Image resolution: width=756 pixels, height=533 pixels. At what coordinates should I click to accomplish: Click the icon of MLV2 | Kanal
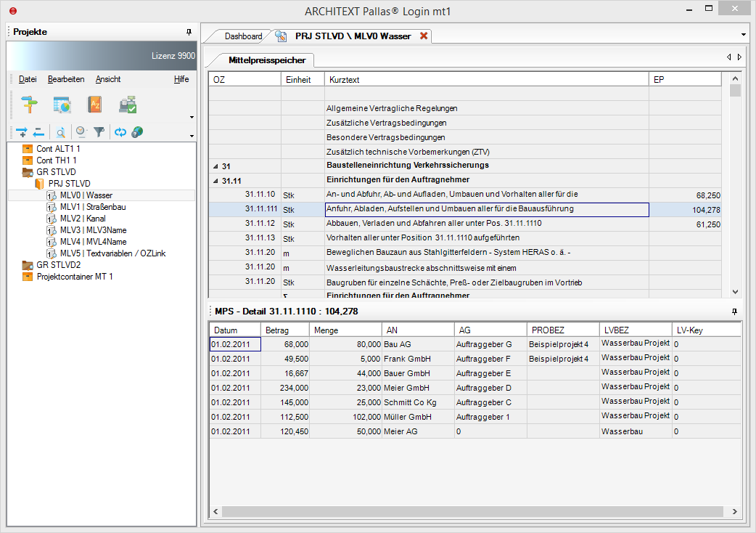[51, 219]
